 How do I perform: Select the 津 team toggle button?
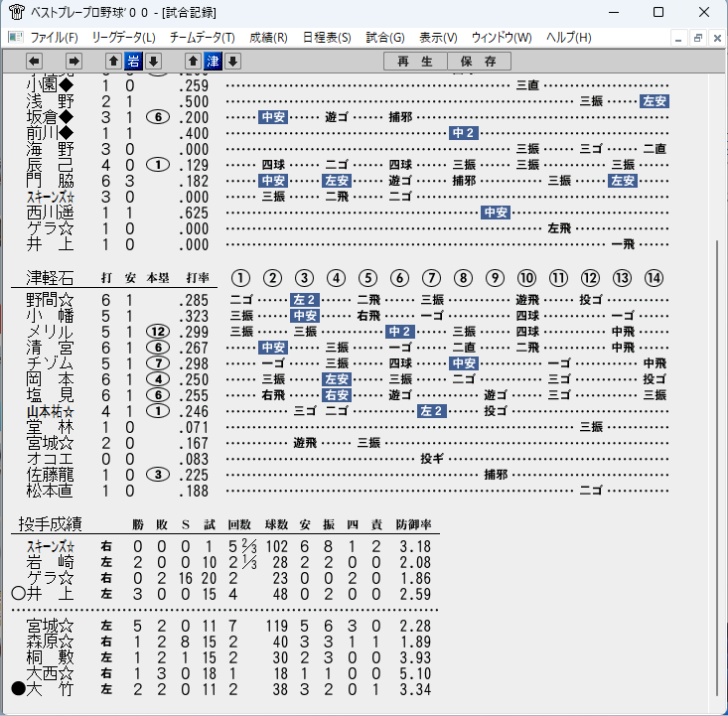tap(214, 61)
